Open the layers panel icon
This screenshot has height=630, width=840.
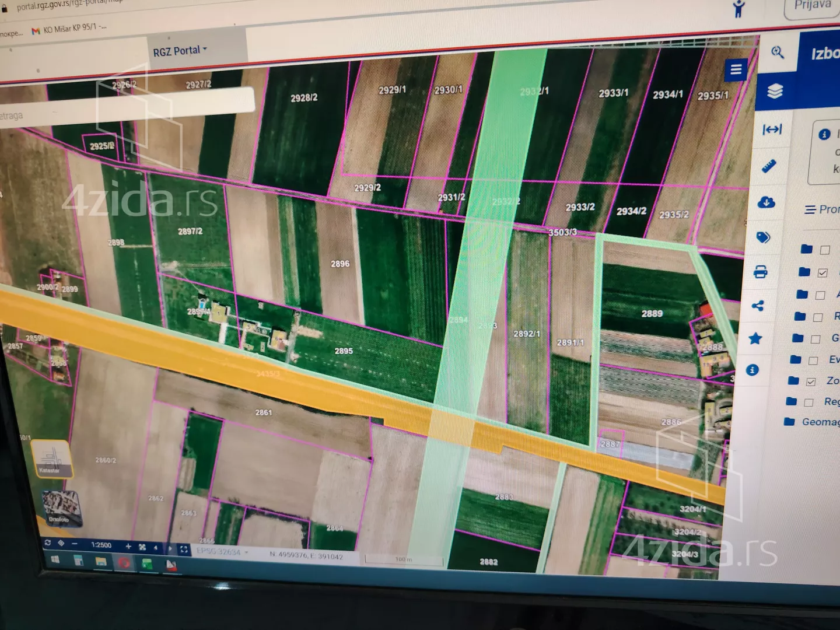pos(775,92)
